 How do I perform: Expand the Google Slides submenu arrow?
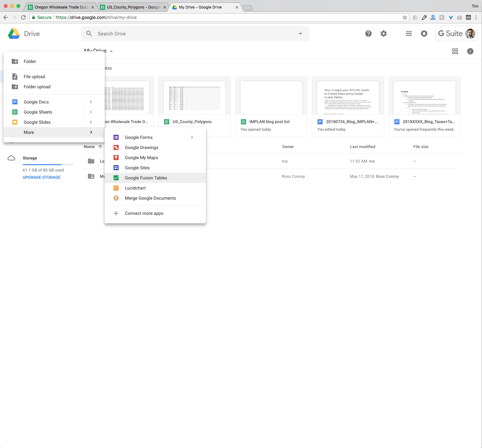(91, 122)
